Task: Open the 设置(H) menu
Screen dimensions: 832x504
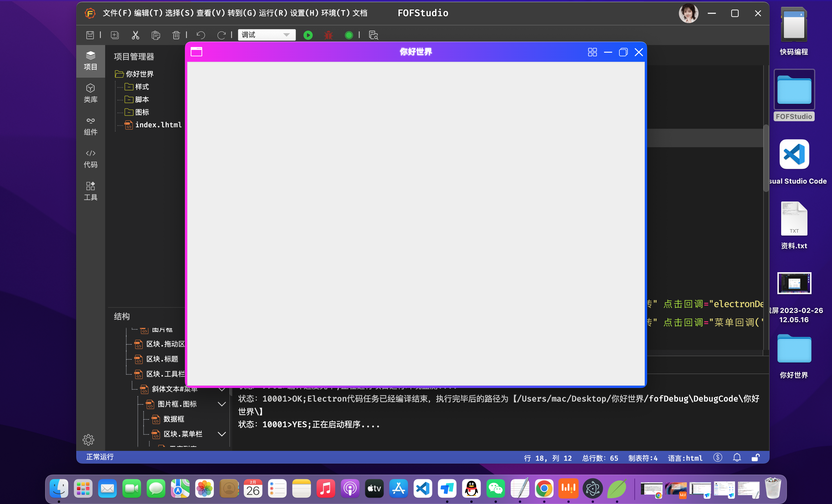Action: point(304,13)
